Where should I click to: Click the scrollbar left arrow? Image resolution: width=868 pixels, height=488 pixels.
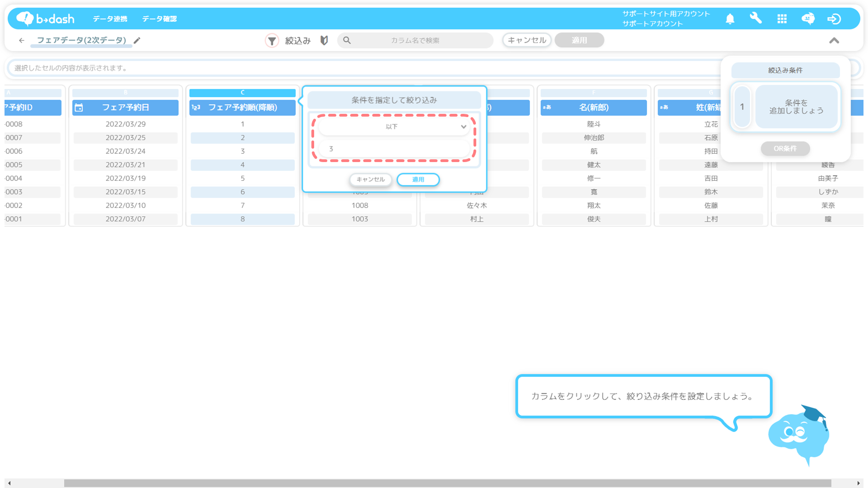[x=9, y=483]
